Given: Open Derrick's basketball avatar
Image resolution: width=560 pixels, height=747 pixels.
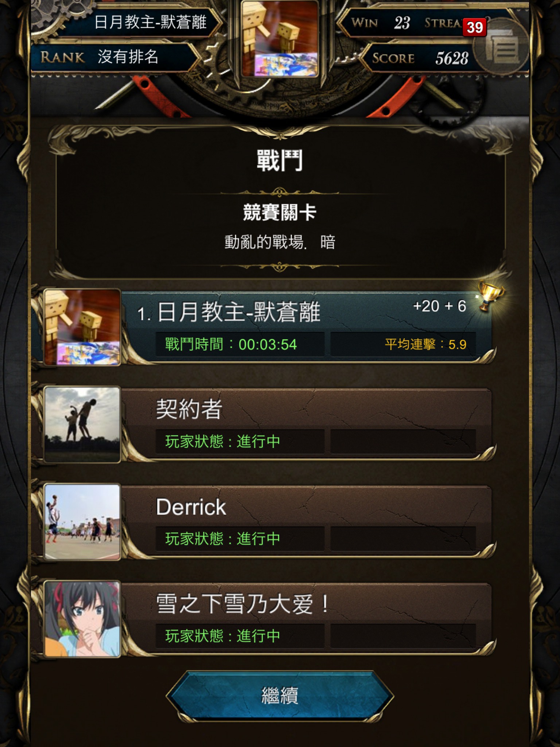Looking at the screenshot, I should (x=82, y=522).
